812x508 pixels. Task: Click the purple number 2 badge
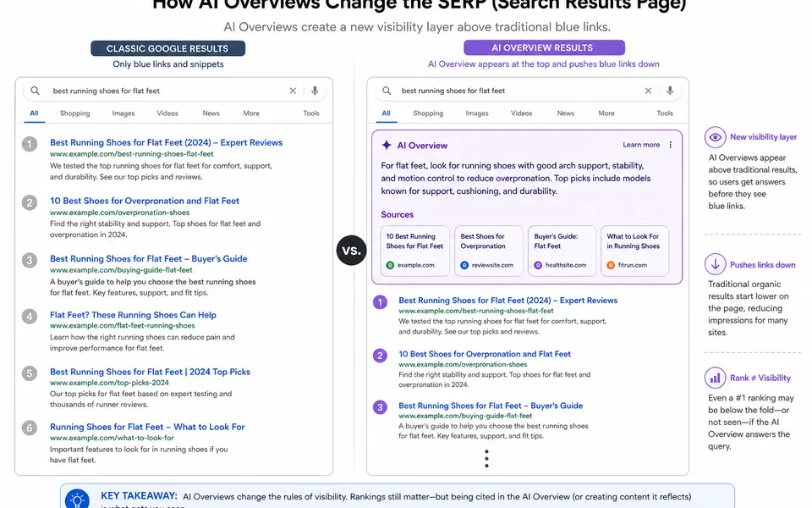pos(380,355)
